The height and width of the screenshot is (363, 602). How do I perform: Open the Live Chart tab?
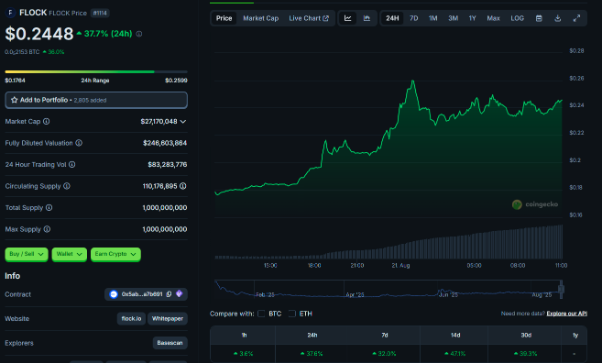(309, 18)
